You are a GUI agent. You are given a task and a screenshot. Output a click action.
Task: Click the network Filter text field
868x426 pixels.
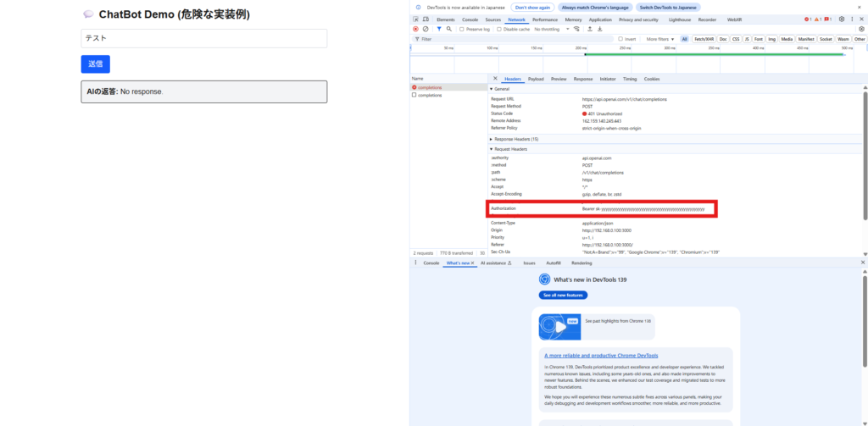tap(515, 39)
